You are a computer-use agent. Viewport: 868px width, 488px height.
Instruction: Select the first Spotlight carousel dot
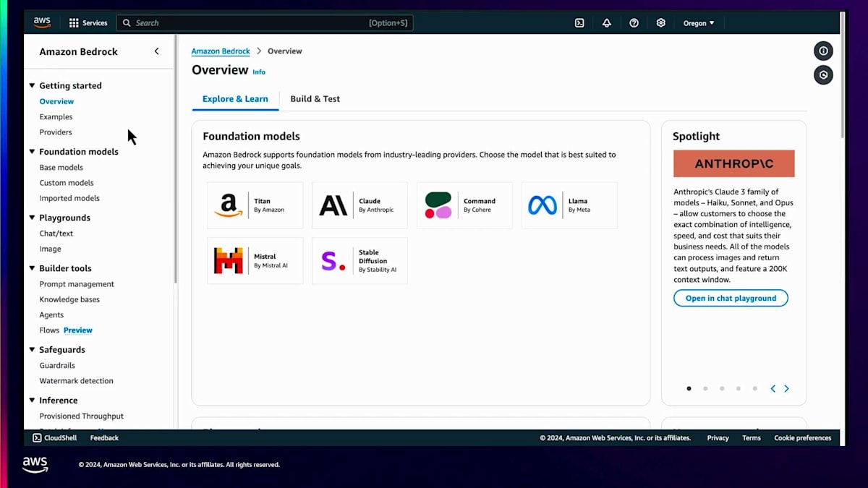pos(689,388)
